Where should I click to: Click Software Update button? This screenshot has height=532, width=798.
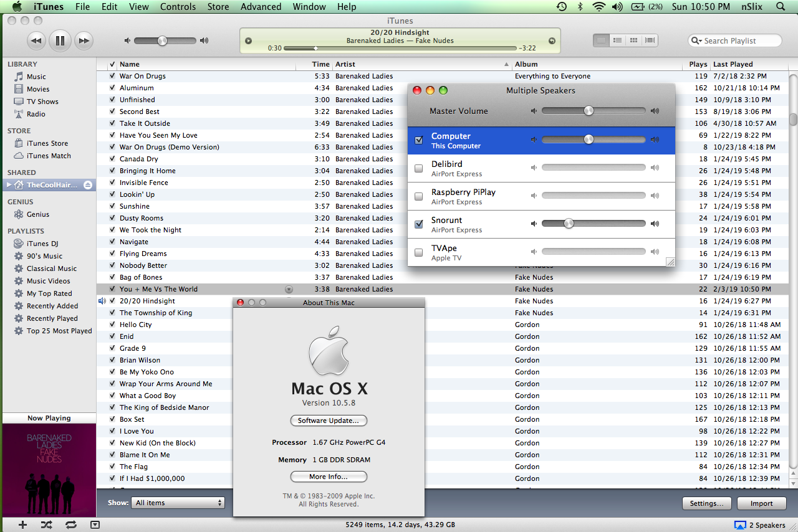[x=329, y=420]
